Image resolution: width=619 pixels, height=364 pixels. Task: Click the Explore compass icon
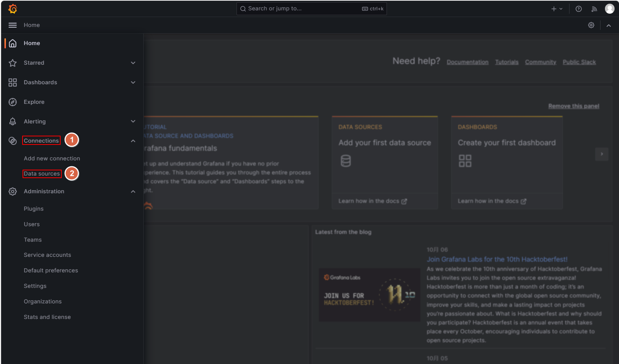13,102
